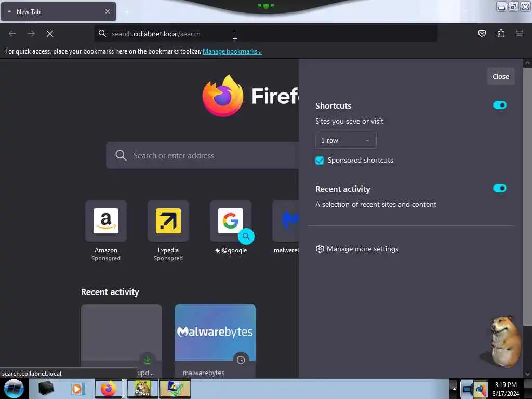The image size is (532, 399).
Task: Go back using the back arrow
Action: click(12, 34)
